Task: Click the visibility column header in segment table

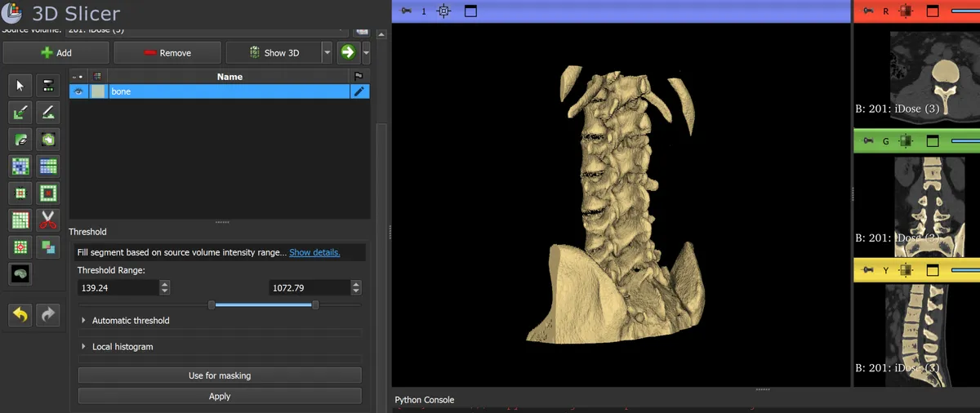Action: (x=78, y=76)
